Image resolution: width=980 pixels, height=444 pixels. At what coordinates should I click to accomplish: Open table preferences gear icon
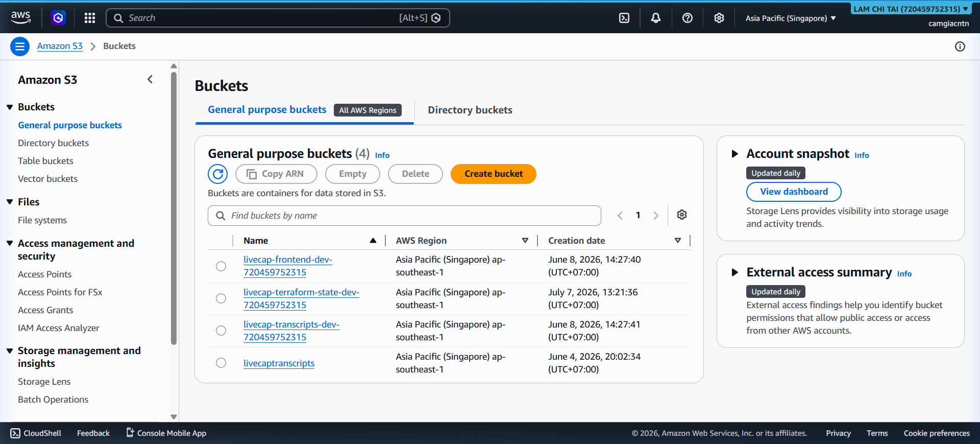pos(682,215)
